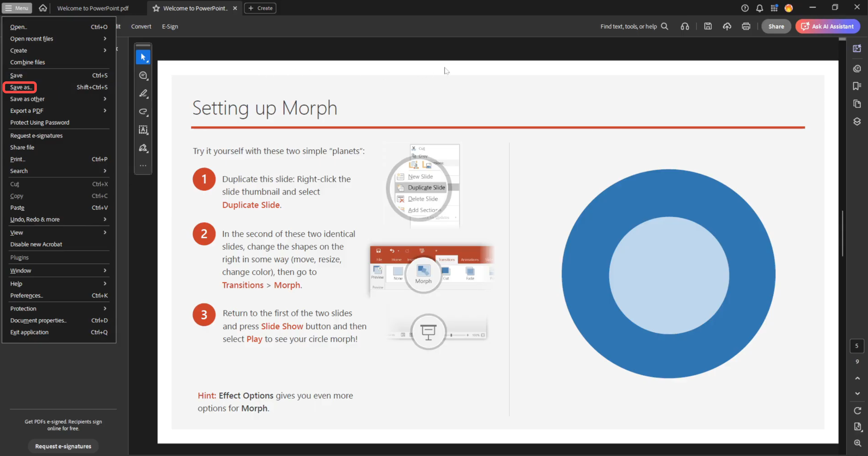Expand the Window submenu
The width and height of the screenshot is (868, 456).
[59, 271]
